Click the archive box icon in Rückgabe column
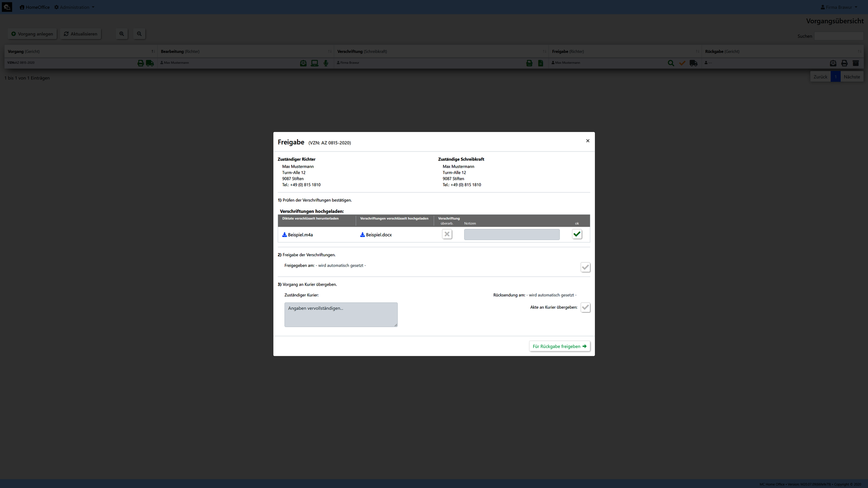Screen dimensions: 868x488 point(856,63)
